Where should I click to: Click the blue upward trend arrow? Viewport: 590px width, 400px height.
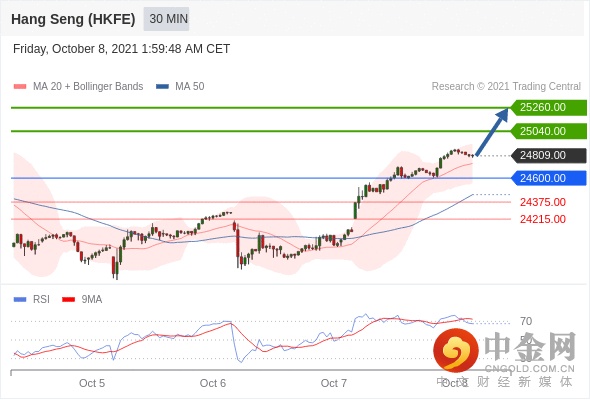click(492, 132)
